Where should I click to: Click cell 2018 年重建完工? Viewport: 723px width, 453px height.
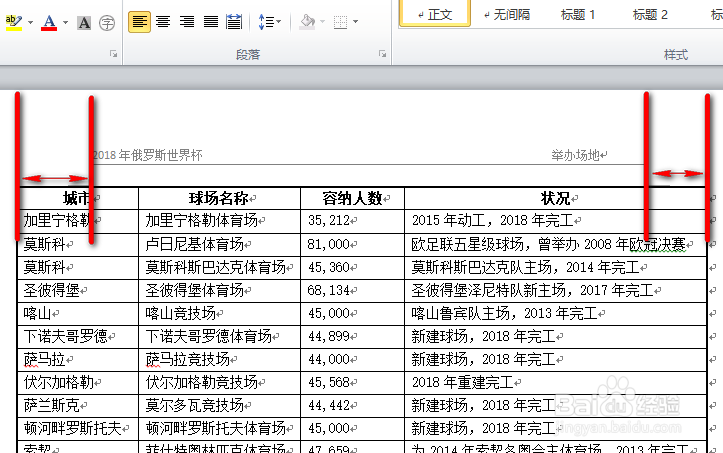[555, 383]
